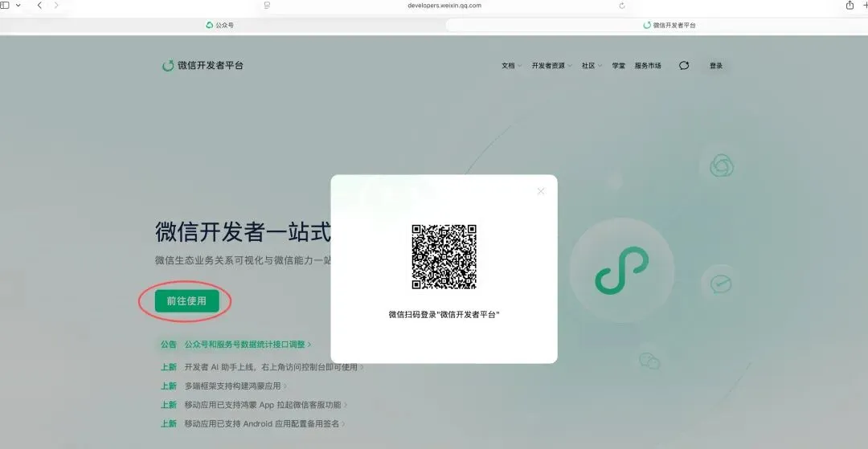Open the 开发者 AI 助手上线 news link
The width and height of the screenshot is (868, 449).
coord(274,366)
